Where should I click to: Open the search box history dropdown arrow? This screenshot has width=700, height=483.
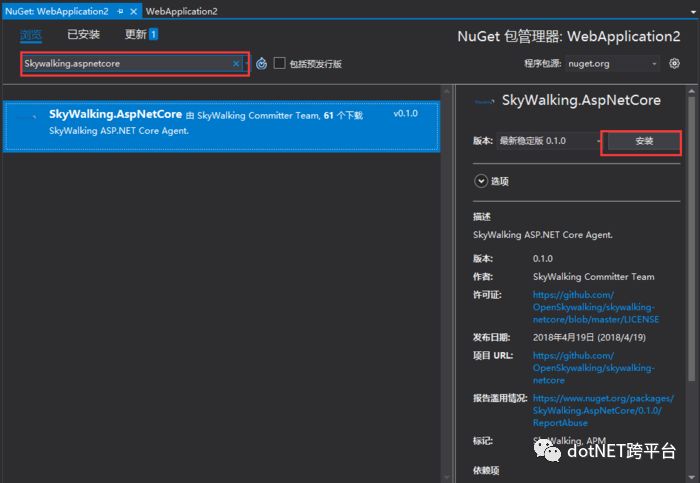(x=245, y=63)
